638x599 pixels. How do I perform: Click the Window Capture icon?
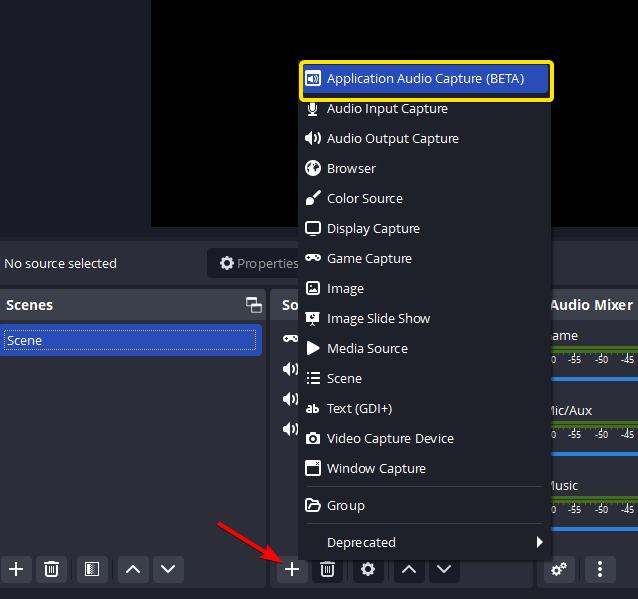point(313,469)
